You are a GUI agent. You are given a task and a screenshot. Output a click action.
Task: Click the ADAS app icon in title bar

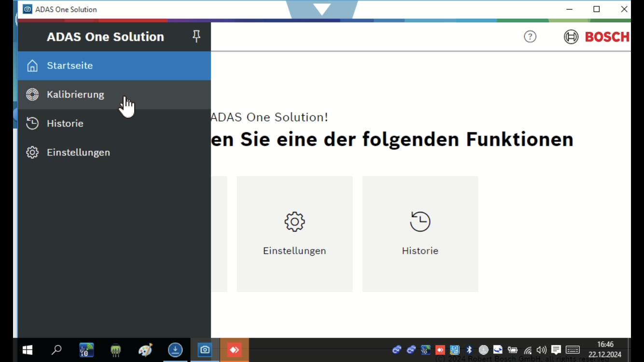[28, 9]
